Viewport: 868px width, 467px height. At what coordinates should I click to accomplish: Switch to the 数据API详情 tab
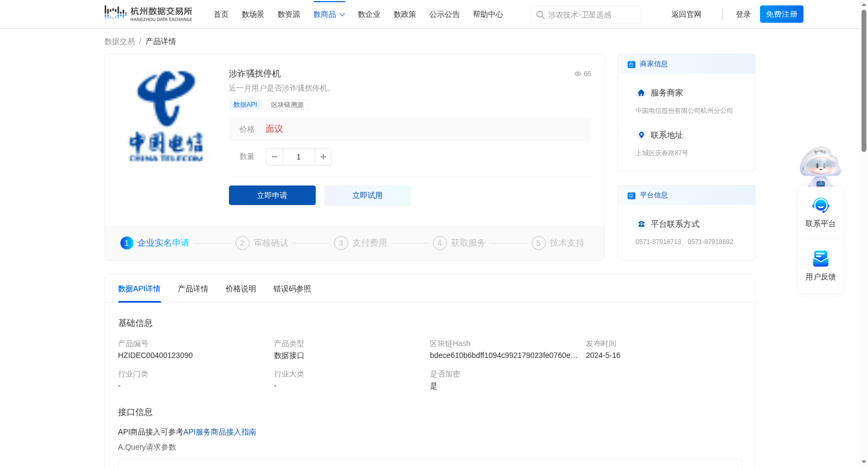(x=139, y=289)
